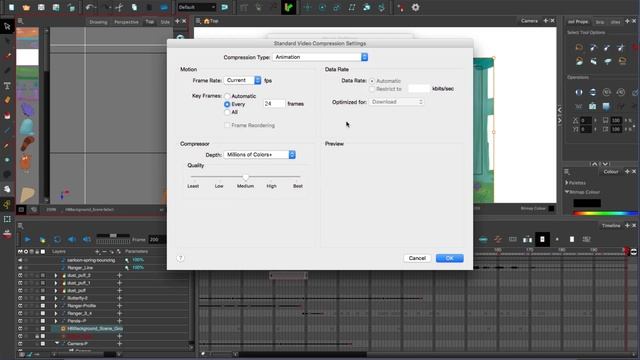This screenshot has height=360, width=640.
Task: Click the Loop playback icon in Timeline
Action: point(57,240)
